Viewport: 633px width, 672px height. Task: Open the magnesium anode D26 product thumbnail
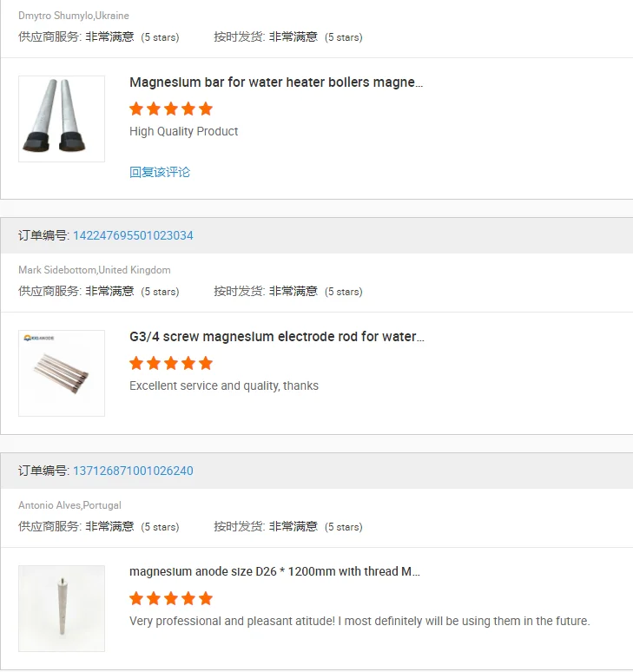coord(62,609)
